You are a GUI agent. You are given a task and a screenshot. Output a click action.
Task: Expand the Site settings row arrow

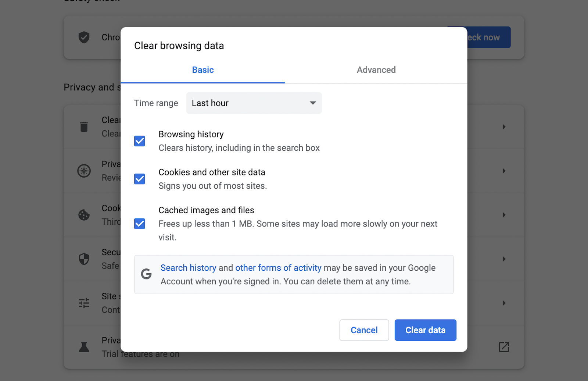click(504, 303)
